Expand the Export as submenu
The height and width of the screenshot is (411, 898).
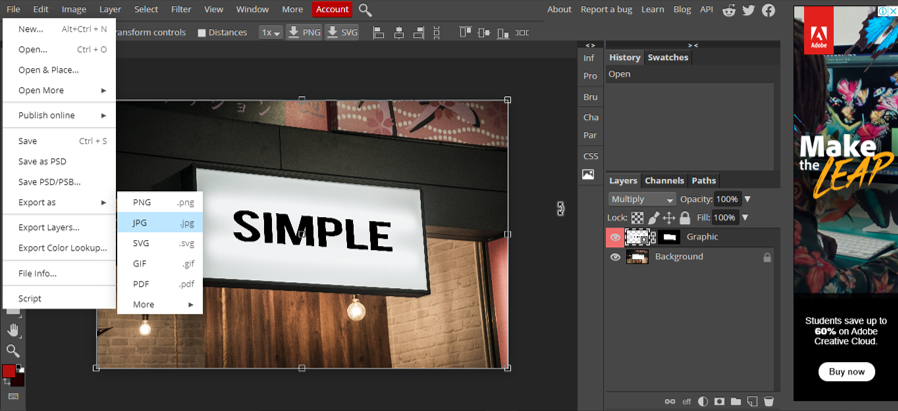60,203
